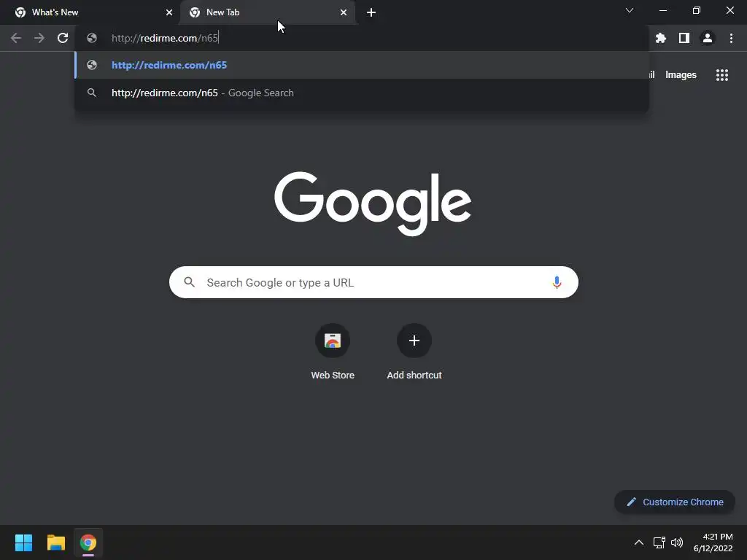Viewport: 747px width, 560px height.
Task: Open the Google apps grid
Action: (722, 75)
